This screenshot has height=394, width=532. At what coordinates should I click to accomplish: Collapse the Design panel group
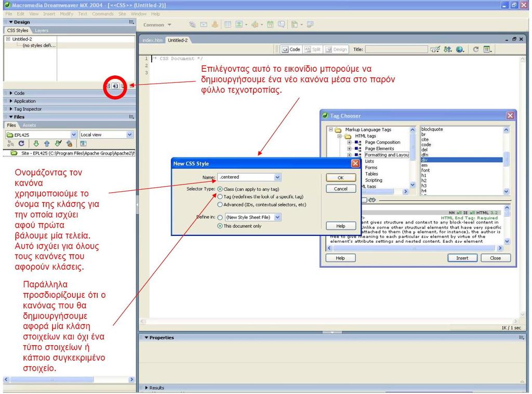(x=11, y=22)
